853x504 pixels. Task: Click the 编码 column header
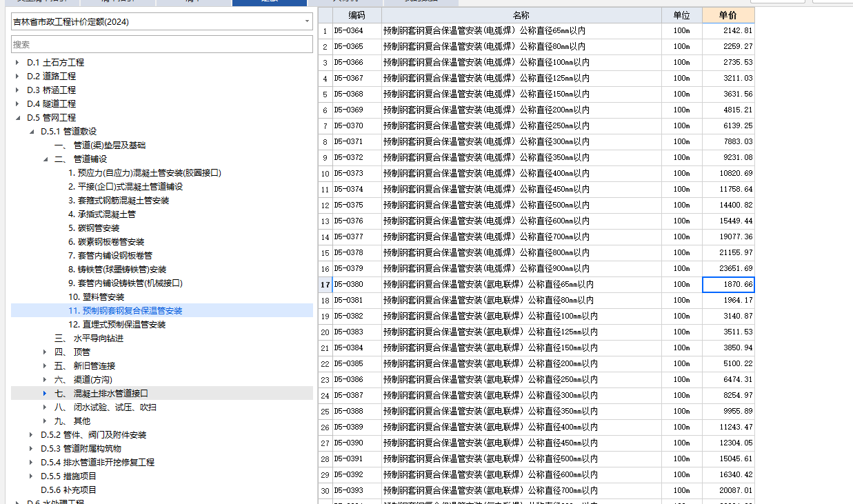tap(357, 15)
